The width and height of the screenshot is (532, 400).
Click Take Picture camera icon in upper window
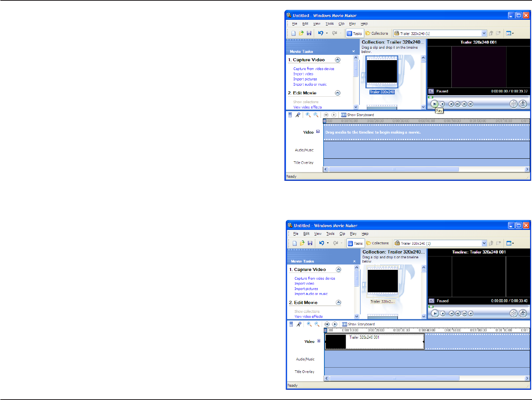(523, 104)
